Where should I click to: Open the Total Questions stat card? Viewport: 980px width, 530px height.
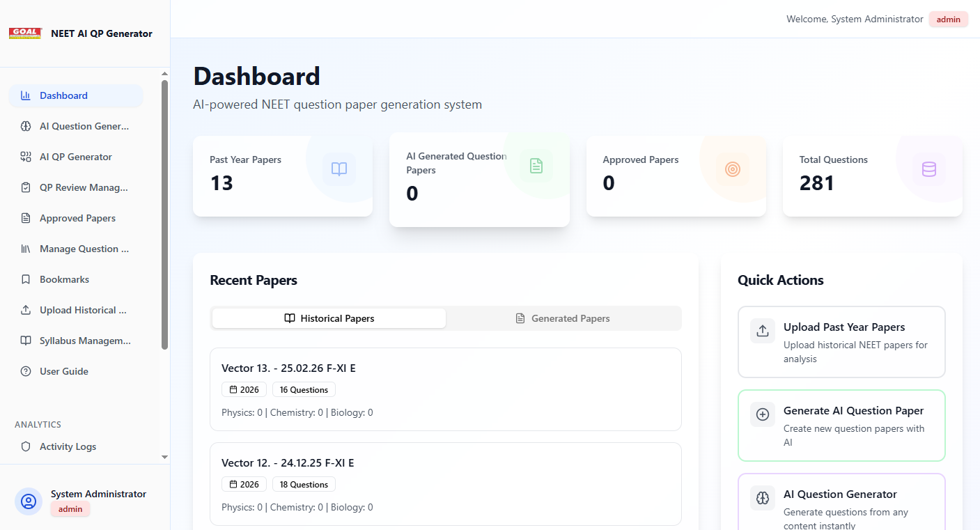click(873, 176)
